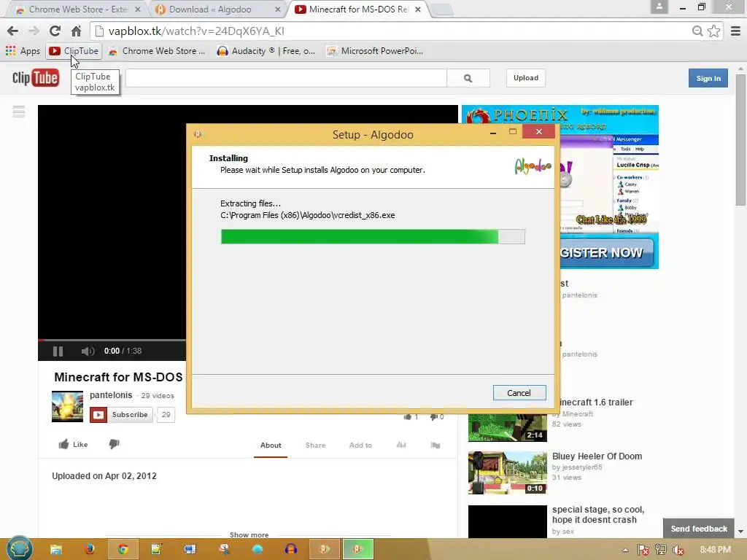Viewport: 747px width, 560px height.
Task: Click the muted volume tray icon
Action: click(678, 550)
